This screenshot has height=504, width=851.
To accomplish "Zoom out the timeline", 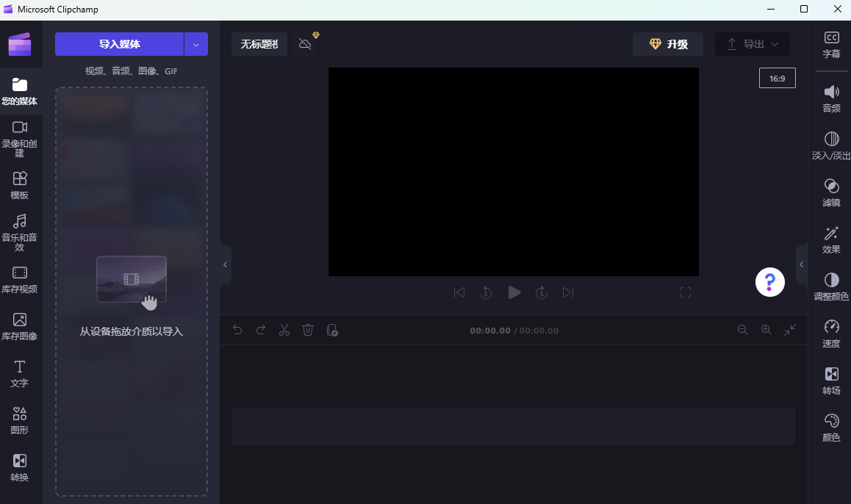I will click(x=742, y=330).
